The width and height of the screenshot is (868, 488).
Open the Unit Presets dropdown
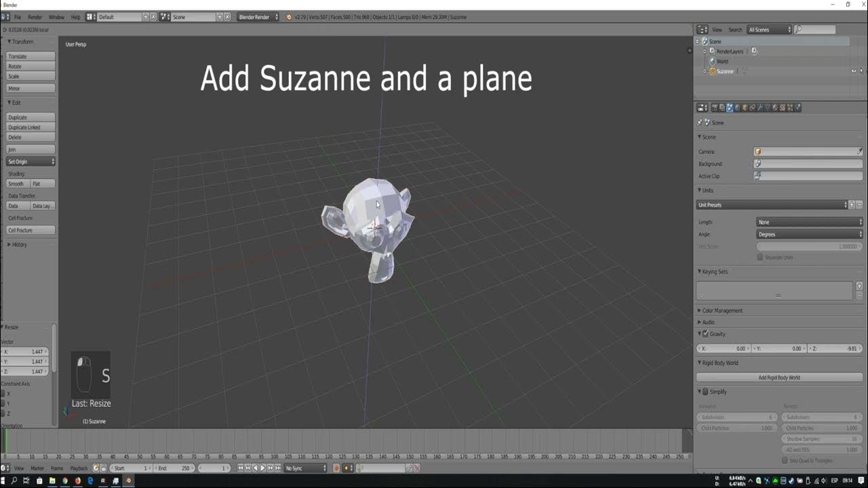click(x=772, y=205)
